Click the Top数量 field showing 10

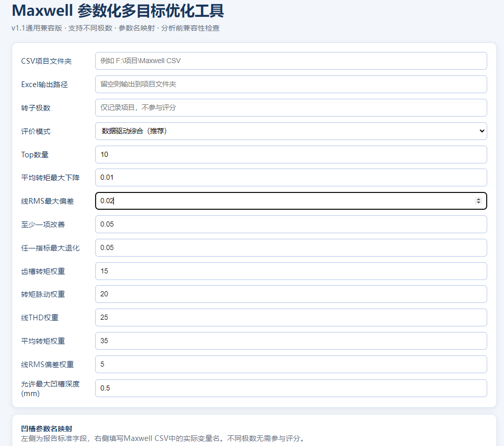[291, 154]
